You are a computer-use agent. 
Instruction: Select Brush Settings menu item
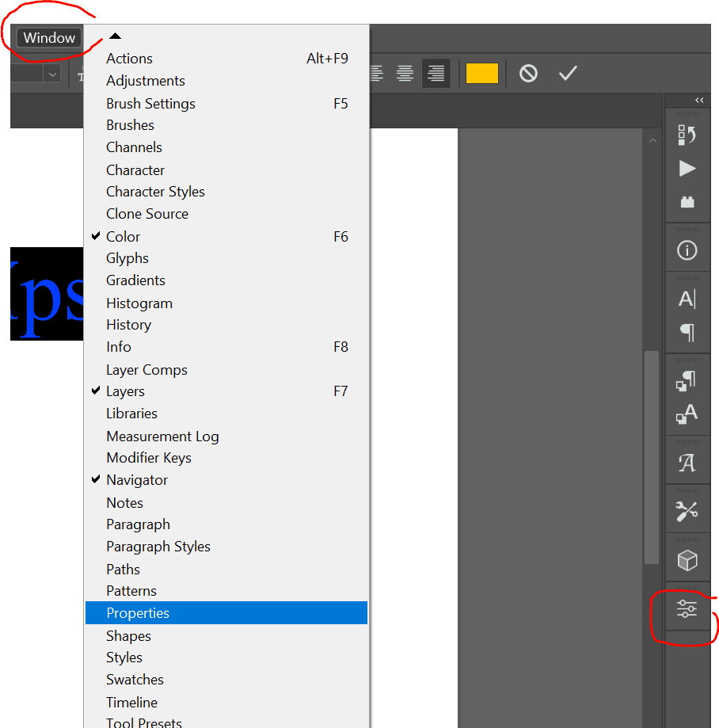[x=226, y=103]
